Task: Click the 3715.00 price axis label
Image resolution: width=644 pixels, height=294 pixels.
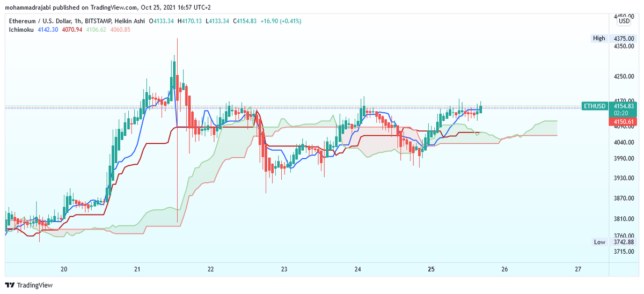Action: [625, 252]
